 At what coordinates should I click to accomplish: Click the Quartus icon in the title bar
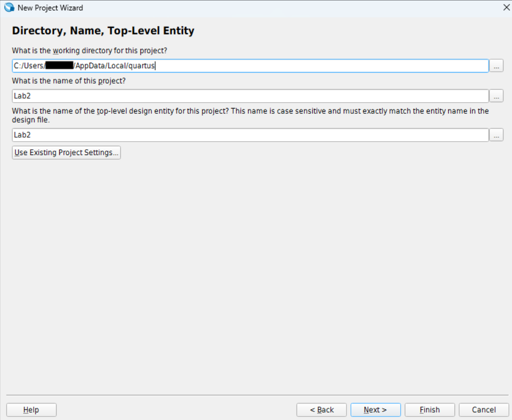tap(9, 8)
